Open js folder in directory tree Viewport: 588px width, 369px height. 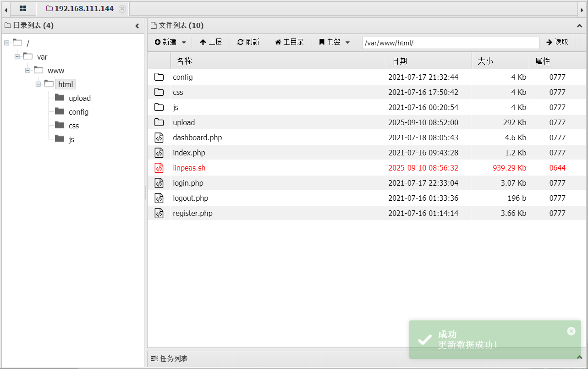[71, 139]
